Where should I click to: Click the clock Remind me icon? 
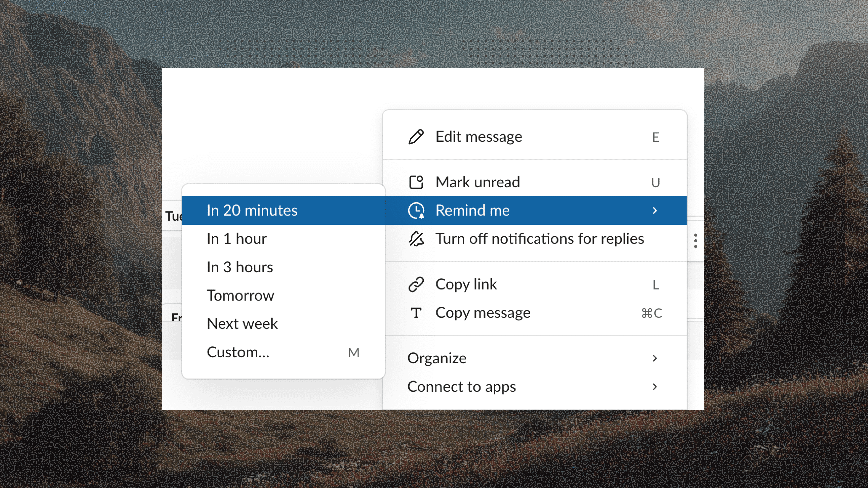[417, 210]
